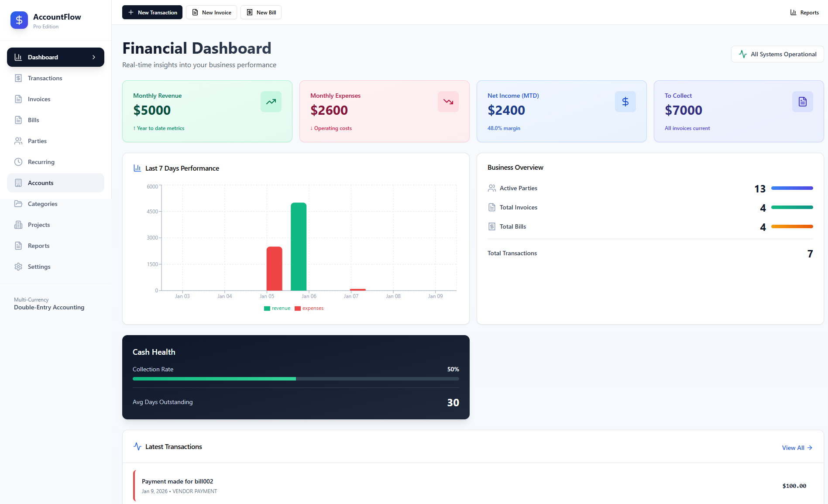Image resolution: width=828 pixels, height=504 pixels.
Task: Click the Monthly Revenue trending-up icon
Action: tap(271, 102)
